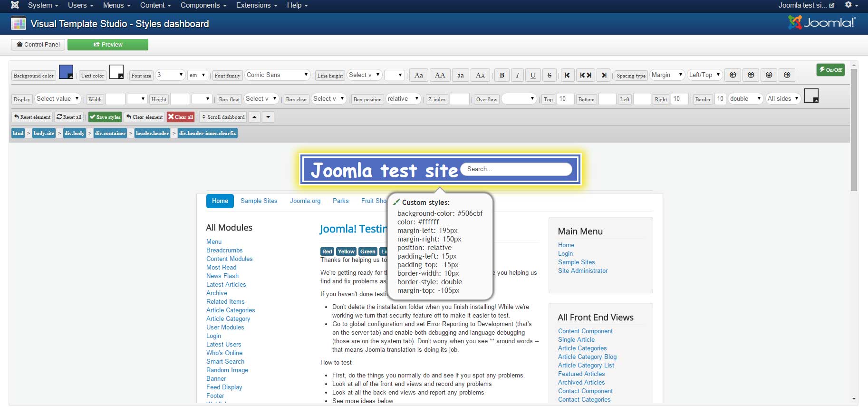
Task: Apply small-caps text style button
Action: (x=481, y=75)
